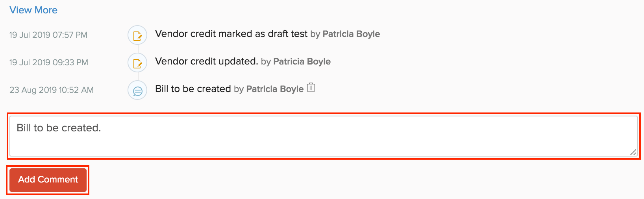
Task: Click Patricia Boyle on the draft test entry
Action: (351, 34)
